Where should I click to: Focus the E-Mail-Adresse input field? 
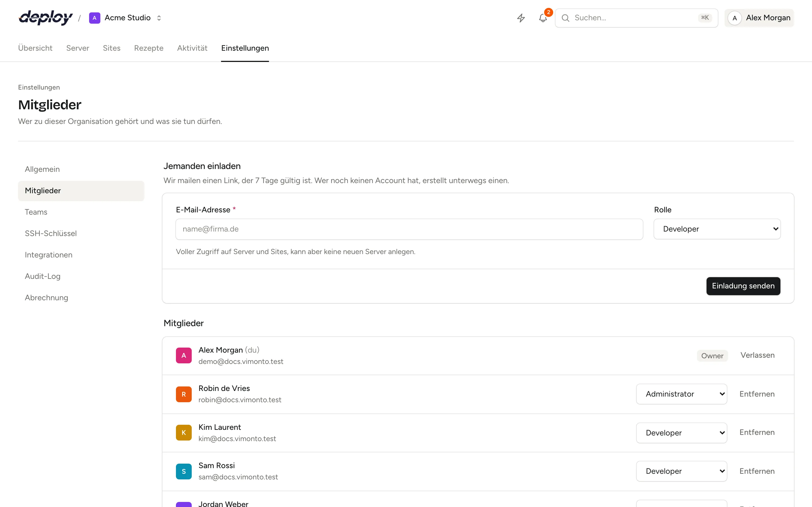click(x=409, y=229)
